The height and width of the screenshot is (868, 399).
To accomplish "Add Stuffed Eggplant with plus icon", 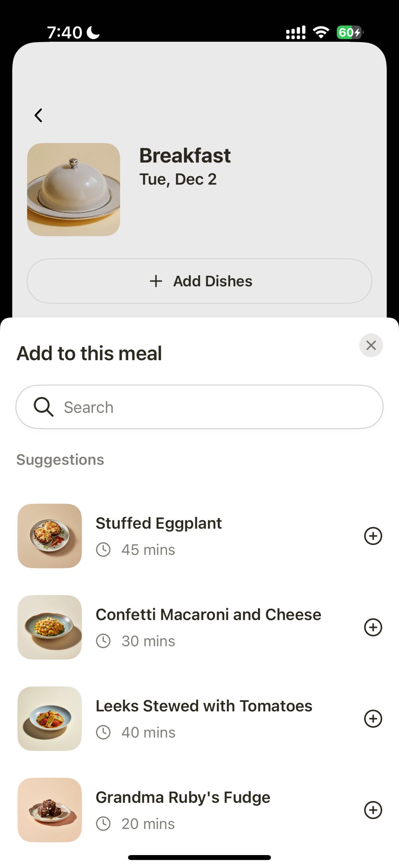I will pyautogui.click(x=373, y=536).
